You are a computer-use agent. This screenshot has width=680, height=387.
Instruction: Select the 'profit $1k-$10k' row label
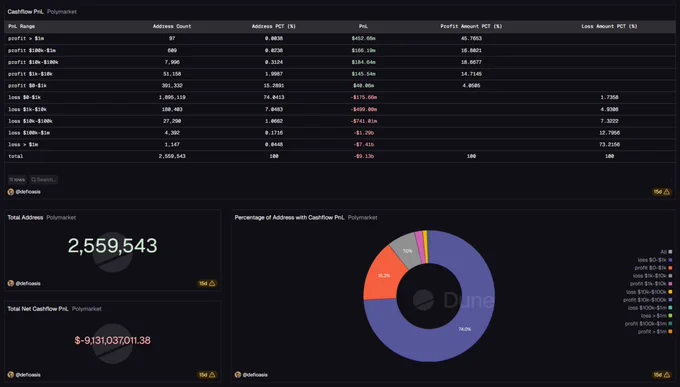point(30,74)
